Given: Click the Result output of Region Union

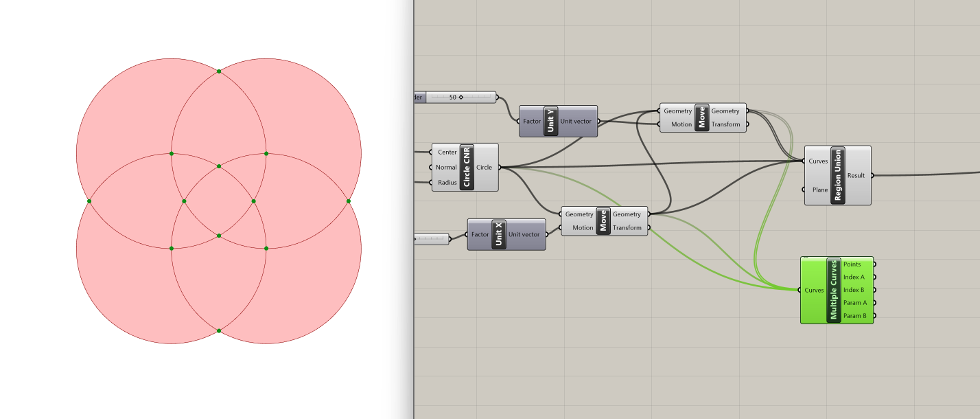Looking at the screenshot, I should tap(856, 175).
